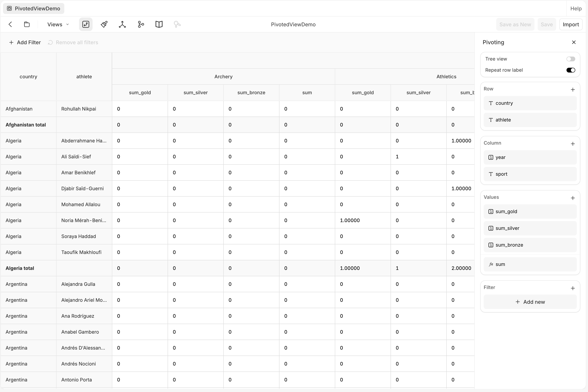Add a new Values field with plus
This screenshot has width=588, height=392.
coord(573,198)
